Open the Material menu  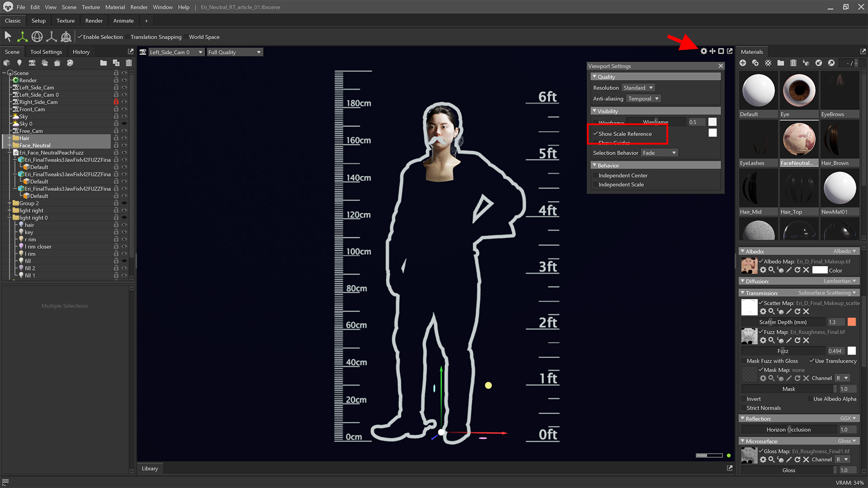click(115, 7)
